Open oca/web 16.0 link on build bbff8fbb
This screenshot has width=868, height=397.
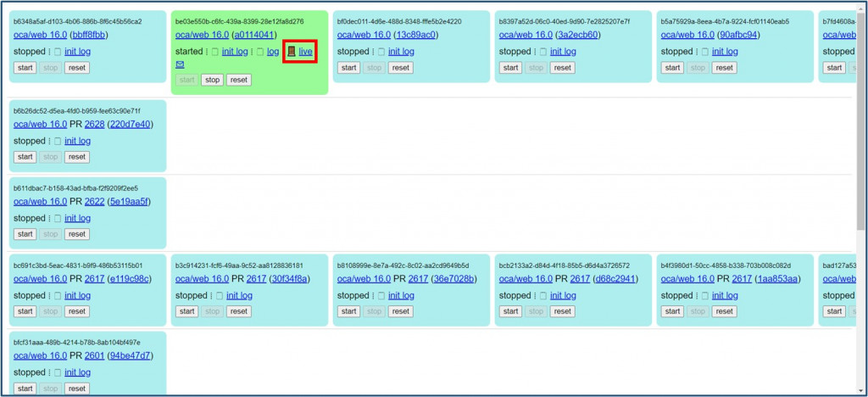click(x=41, y=35)
